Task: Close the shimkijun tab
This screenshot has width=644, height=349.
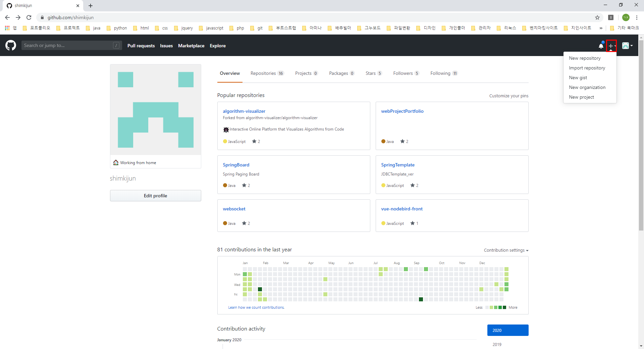Action: point(78,6)
